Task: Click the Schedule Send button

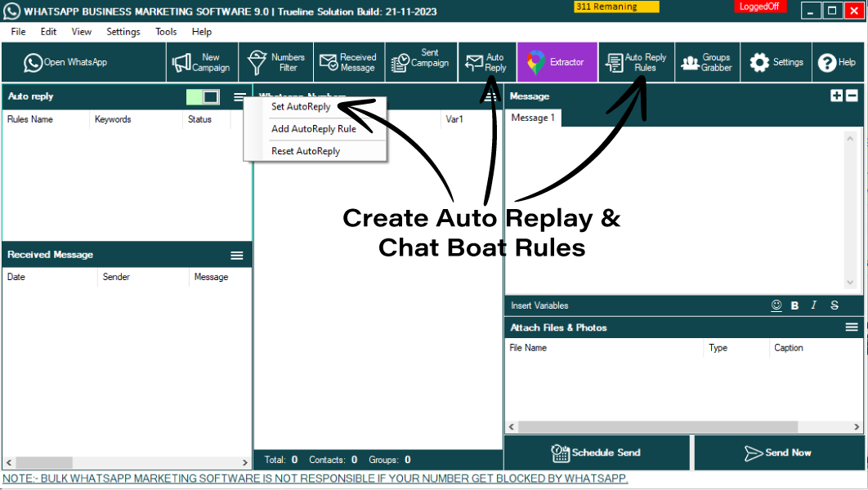Action: (x=597, y=453)
